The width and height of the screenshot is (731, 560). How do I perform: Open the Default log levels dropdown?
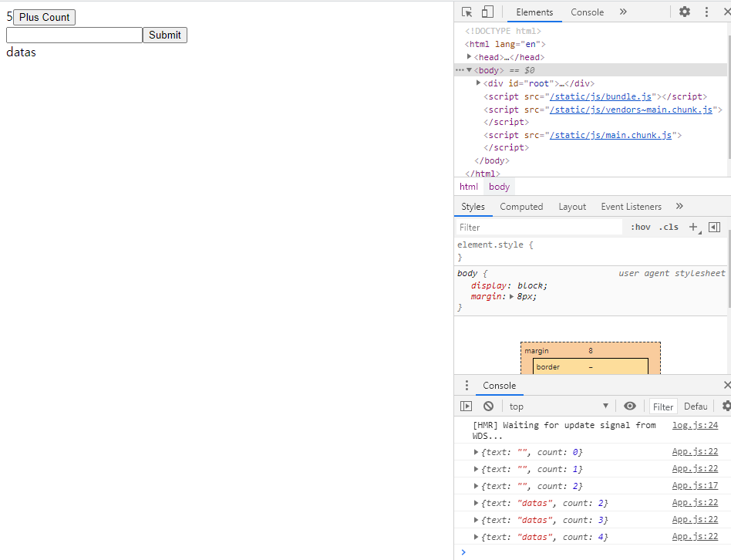[x=696, y=407]
